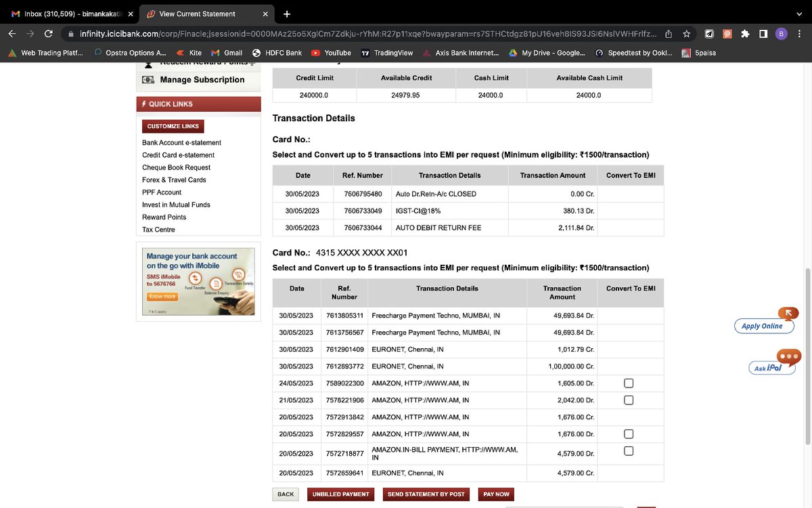Open the YouTube bookmark icon
The image size is (812, 508).
click(315, 53)
